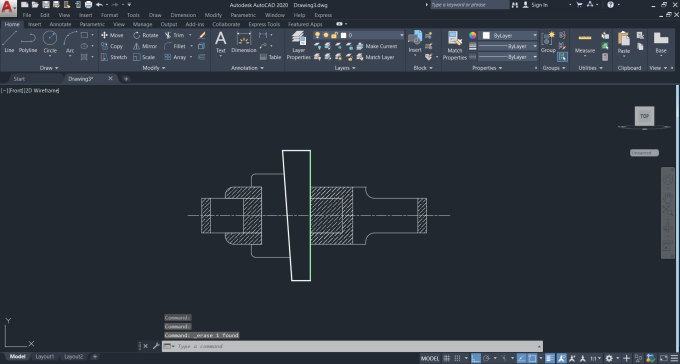Toggle snap mode in status bar
The image size is (680, 364).
[457, 358]
